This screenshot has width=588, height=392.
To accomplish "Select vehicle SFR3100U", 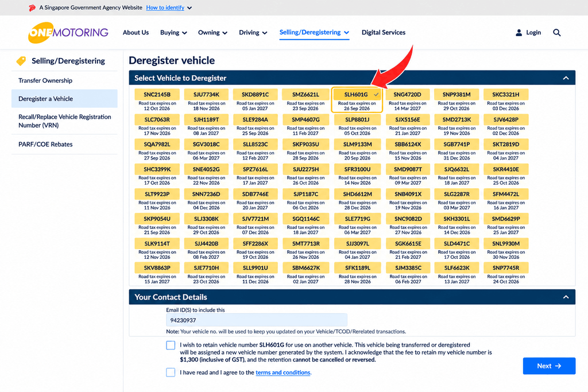I will [357, 169].
